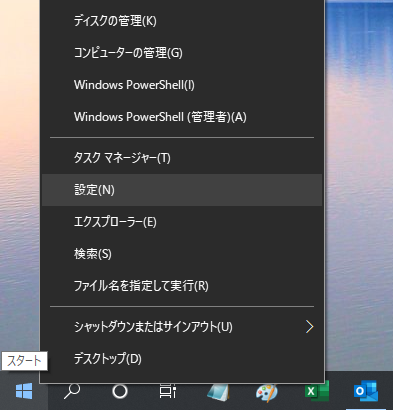Launch the notepad app icon on taskbar
393x410 pixels.
pyautogui.click(x=218, y=391)
